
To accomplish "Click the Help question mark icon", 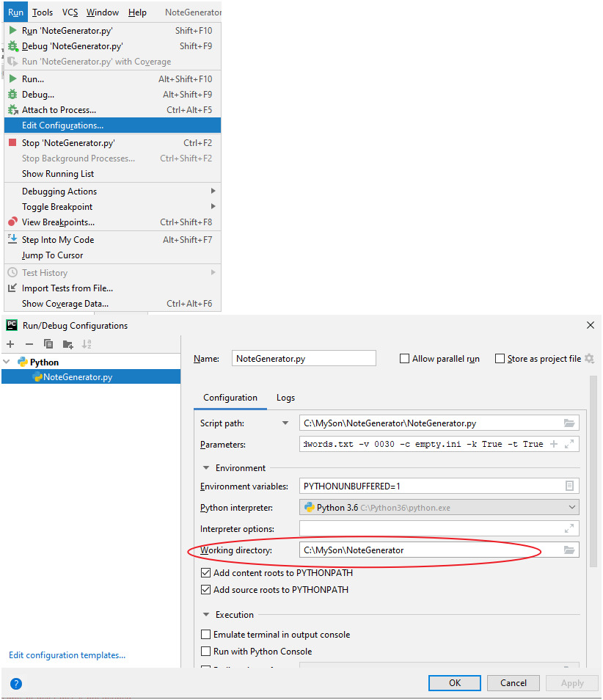I will (x=16, y=683).
